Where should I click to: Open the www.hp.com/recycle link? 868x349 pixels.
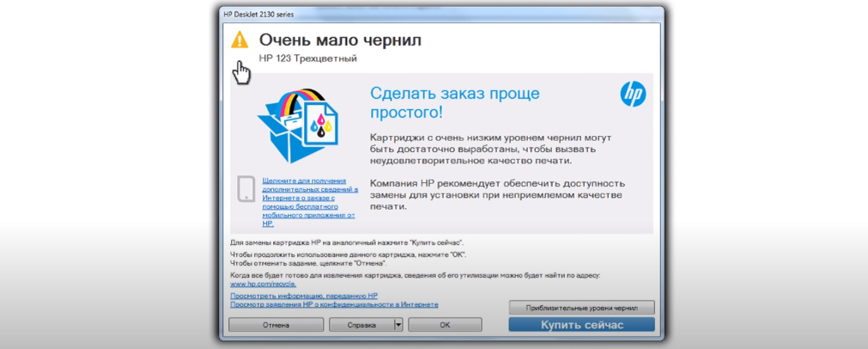(x=263, y=284)
